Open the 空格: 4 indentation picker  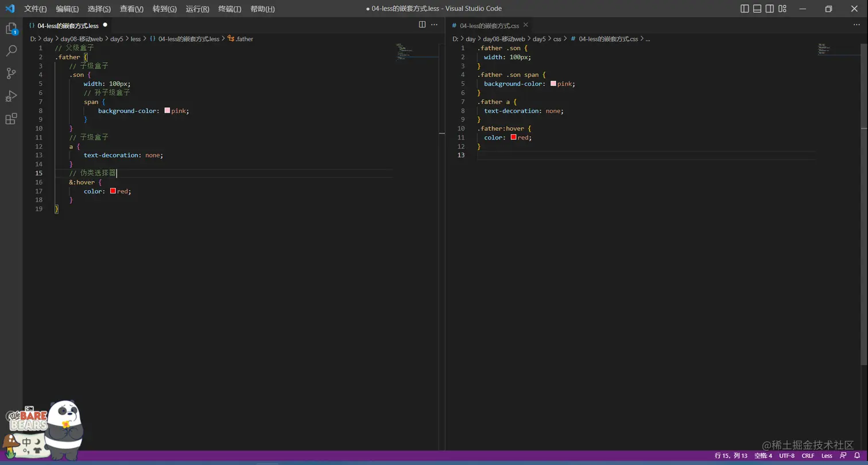tap(763, 455)
